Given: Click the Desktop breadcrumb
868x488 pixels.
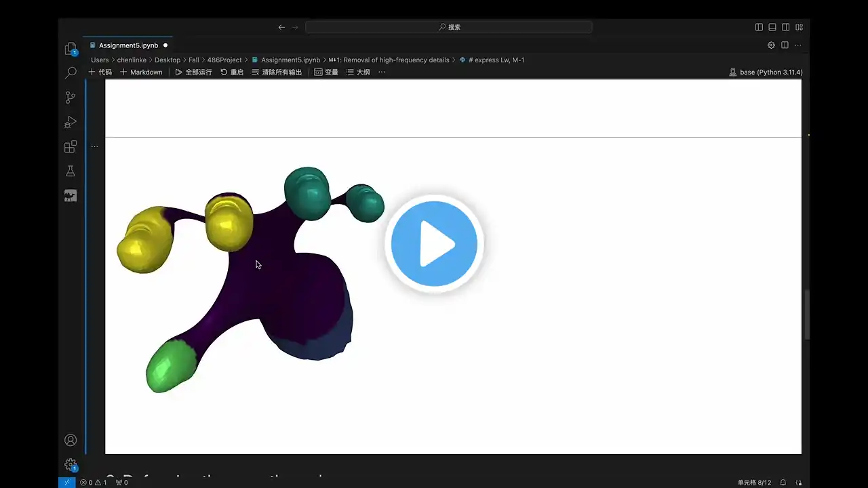Looking at the screenshot, I should tap(167, 60).
